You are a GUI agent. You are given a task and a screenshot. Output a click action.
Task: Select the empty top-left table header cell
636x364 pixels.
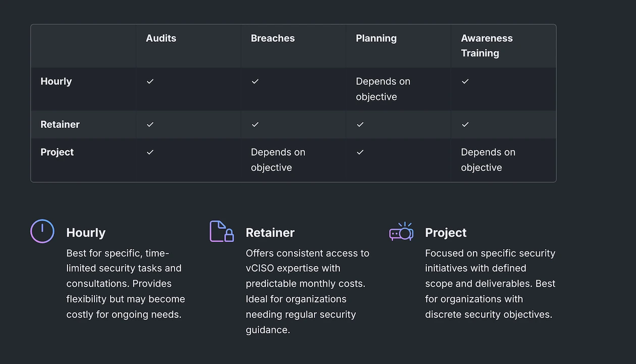[83, 45]
